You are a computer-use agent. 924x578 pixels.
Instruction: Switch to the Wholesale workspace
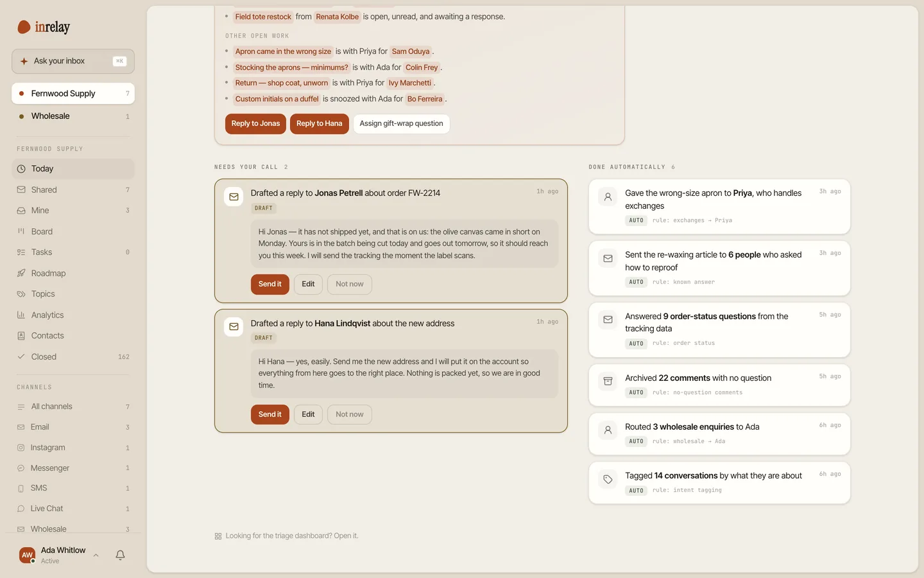point(73,116)
